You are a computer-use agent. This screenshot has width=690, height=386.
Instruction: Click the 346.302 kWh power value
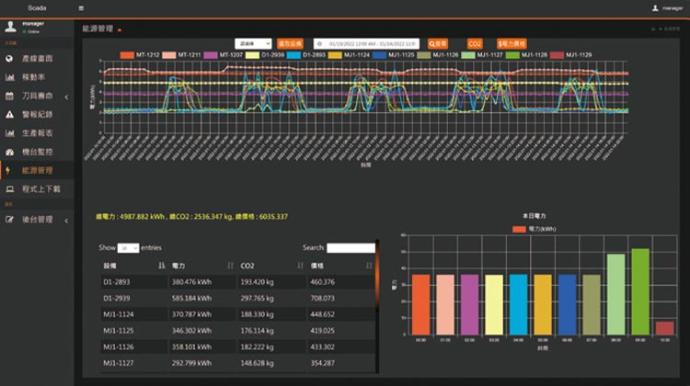[x=191, y=331]
